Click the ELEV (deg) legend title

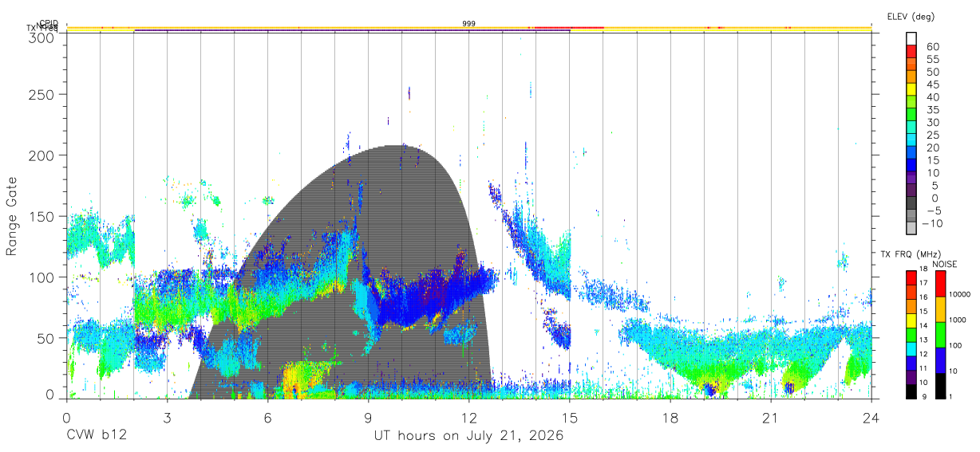[x=911, y=17]
